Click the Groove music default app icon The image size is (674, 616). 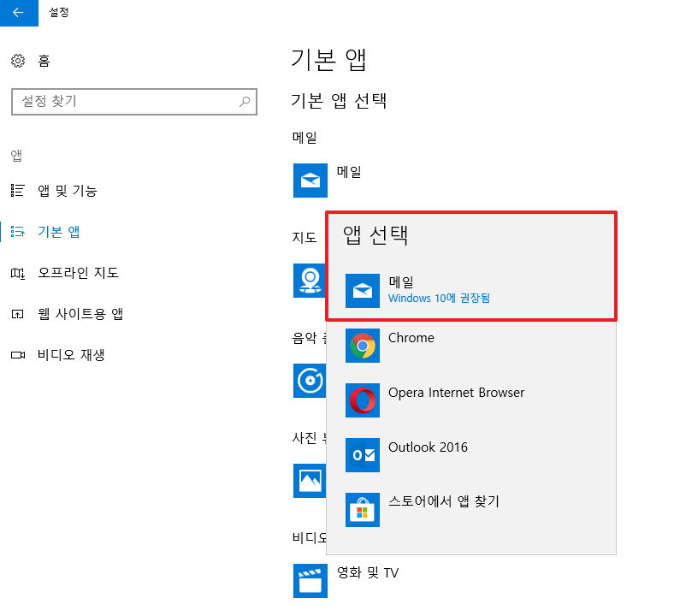point(310,381)
